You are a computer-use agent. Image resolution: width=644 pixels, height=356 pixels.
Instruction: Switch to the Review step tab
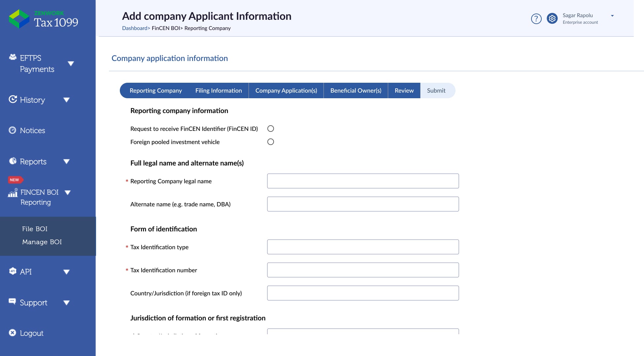(x=404, y=90)
